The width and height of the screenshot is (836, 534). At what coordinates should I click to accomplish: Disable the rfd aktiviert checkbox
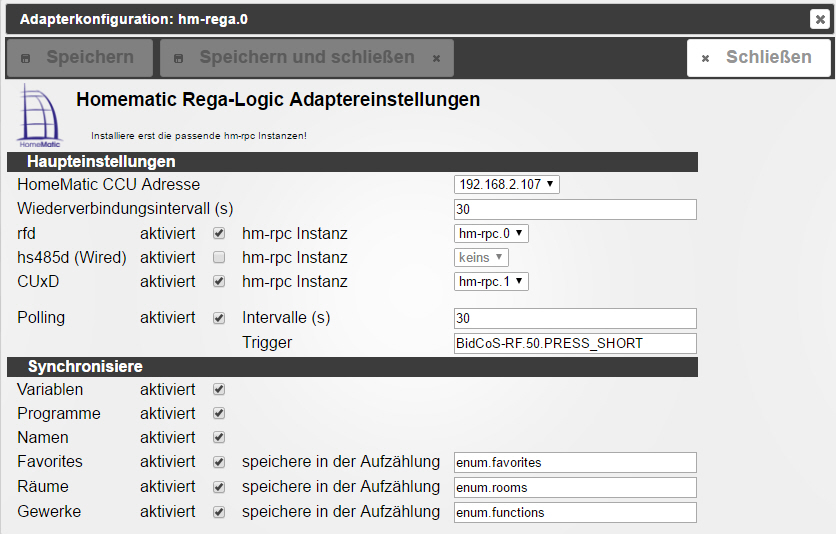click(219, 233)
